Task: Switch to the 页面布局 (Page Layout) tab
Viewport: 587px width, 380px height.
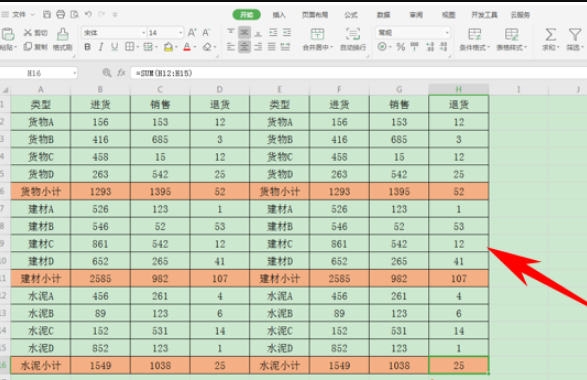Action: (x=315, y=15)
